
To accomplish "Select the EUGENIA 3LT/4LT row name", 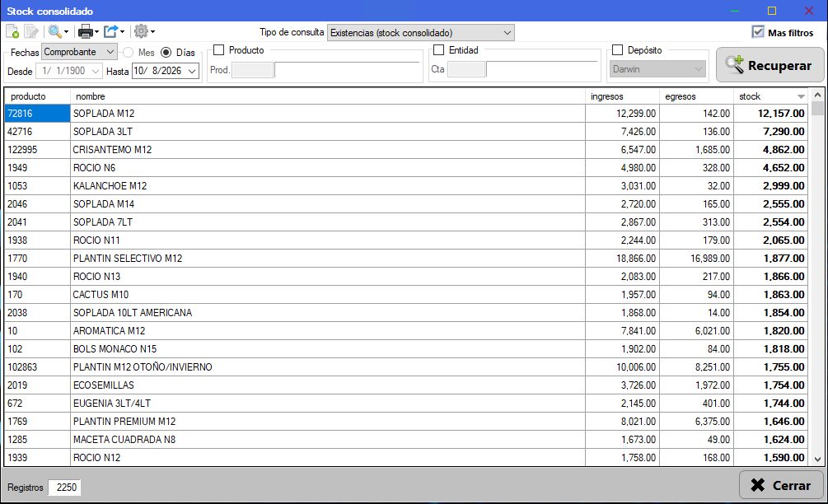I will [112, 404].
